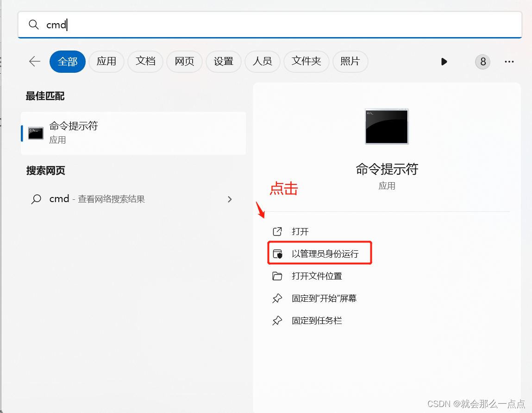The image size is (532, 413).
Task: Choose the 人员 filter tab
Action: pyautogui.click(x=263, y=62)
